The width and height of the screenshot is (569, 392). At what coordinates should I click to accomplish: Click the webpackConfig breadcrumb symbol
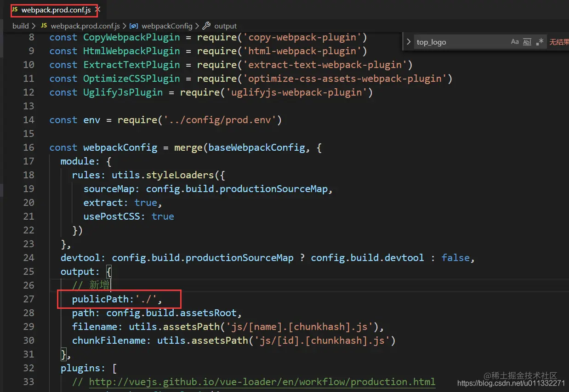click(167, 26)
